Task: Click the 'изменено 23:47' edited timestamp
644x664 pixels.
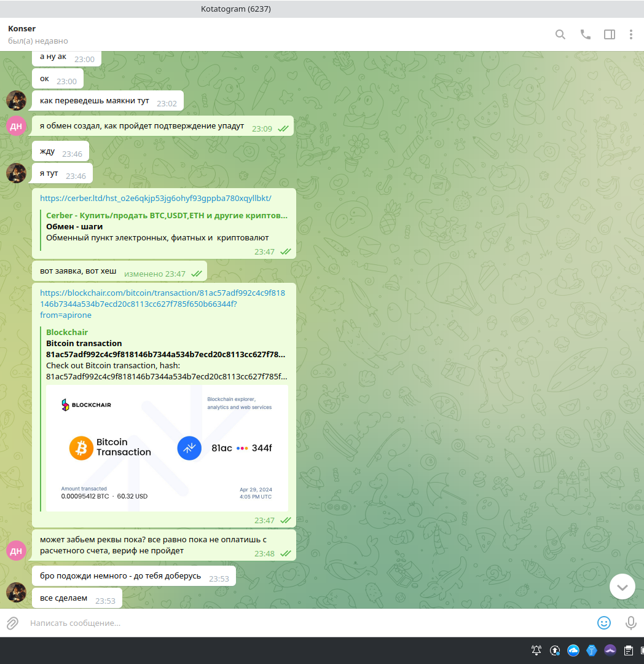Action: (x=155, y=274)
